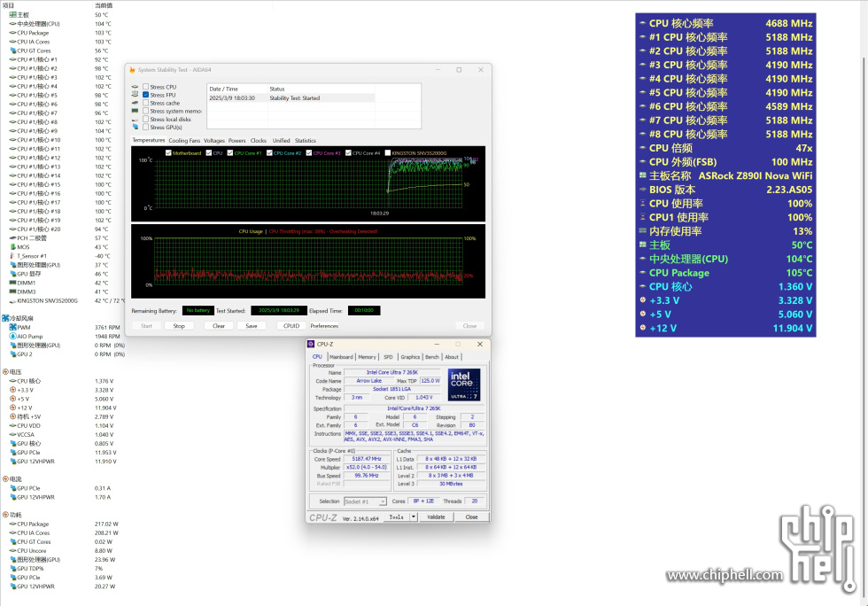The width and height of the screenshot is (868, 606).
Task: Click the GPU 12VHPWR icon under 电流
Action: coord(12,497)
